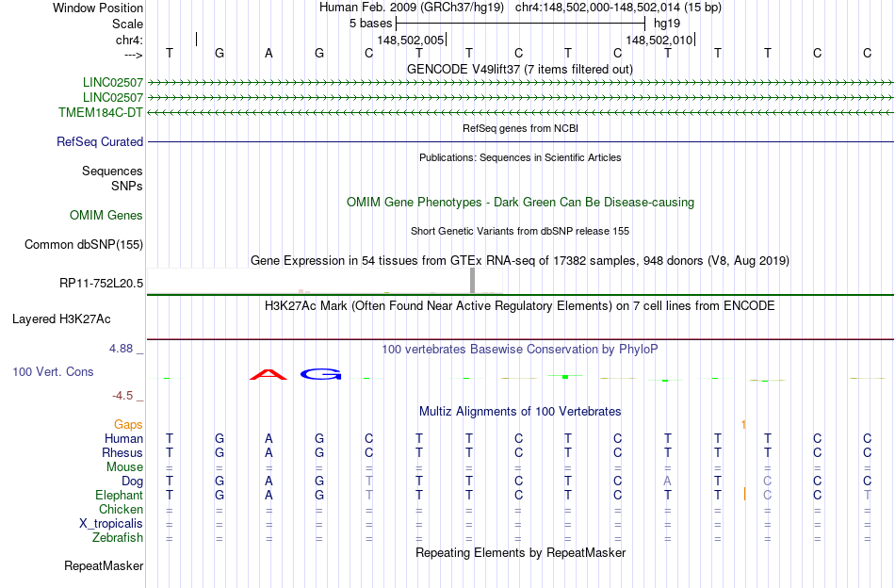This screenshot has width=895, height=588.
Task: Click the hg19 assembly label by scale
Action: coord(667,24)
